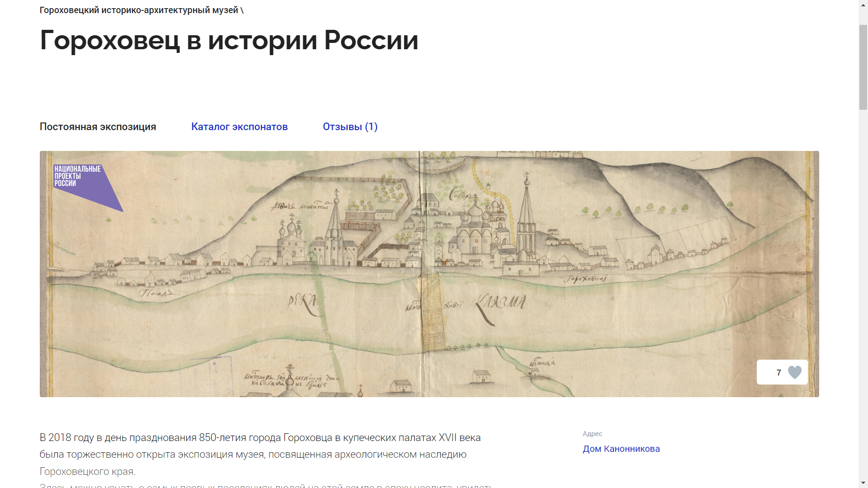
Task: Select the Постоянная экспозиция tab
Action: (x=98, y=127)
